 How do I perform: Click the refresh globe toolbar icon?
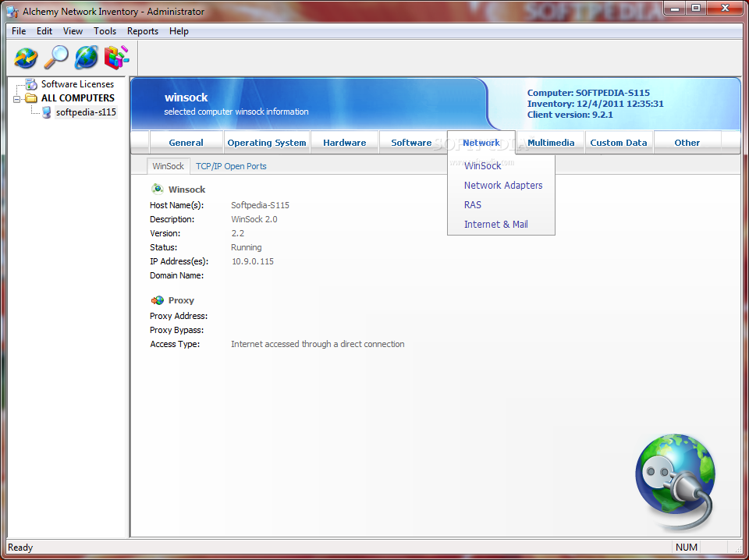point(26,57)
